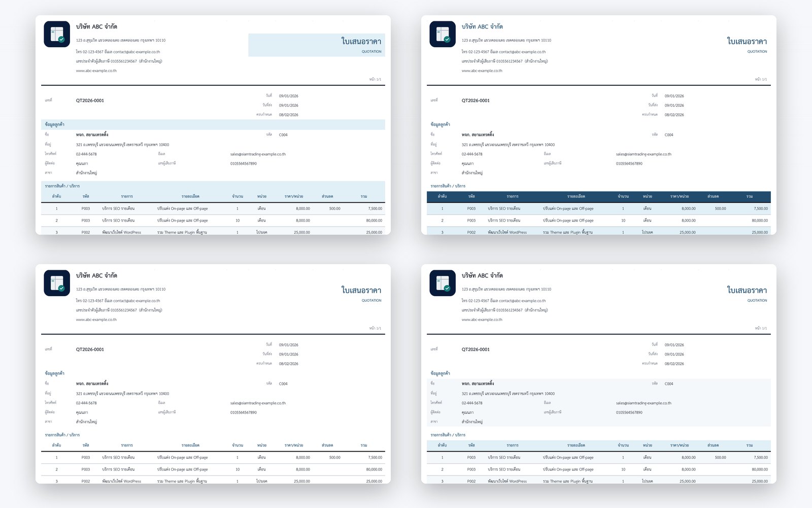Click the company logo in the top-right preview

click(x=443, y=34)
